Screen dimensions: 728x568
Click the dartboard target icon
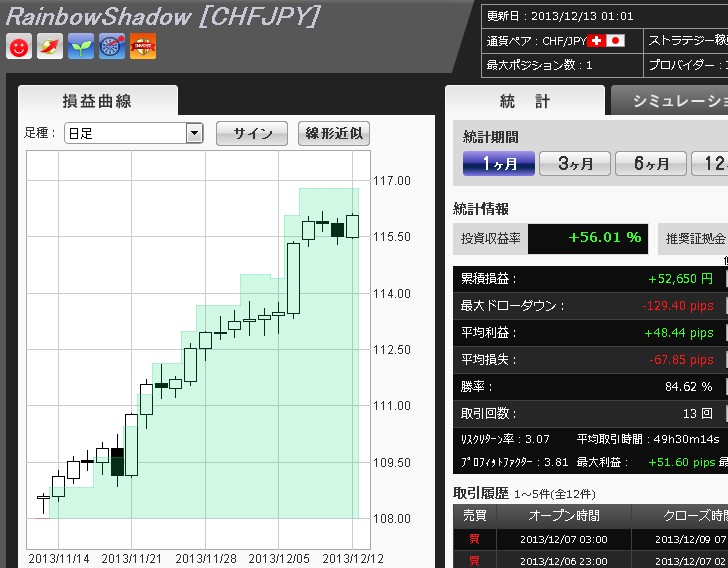(112, 46)
